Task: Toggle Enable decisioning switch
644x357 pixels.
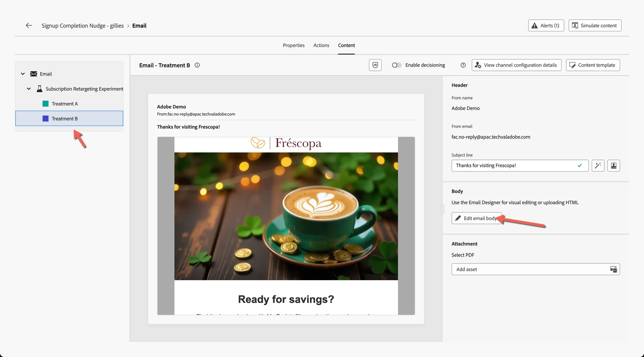Action: (397, 65)
